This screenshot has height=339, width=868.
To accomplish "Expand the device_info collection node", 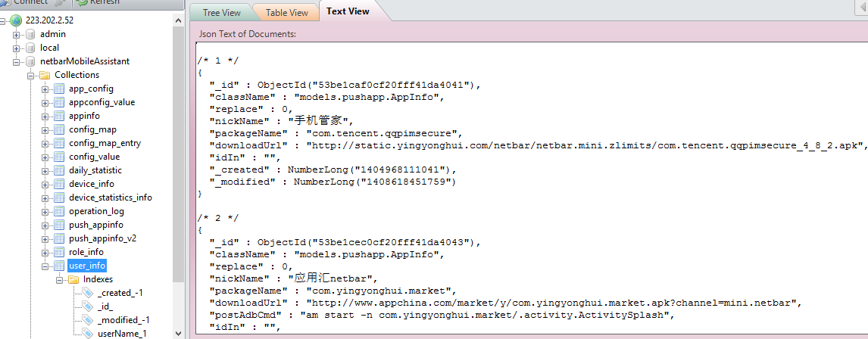I will [45, 184].
